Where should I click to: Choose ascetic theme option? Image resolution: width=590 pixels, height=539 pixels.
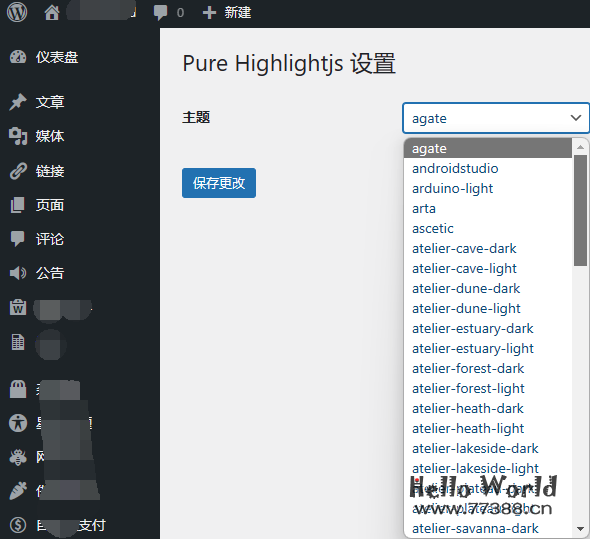[x=488, y=228]
